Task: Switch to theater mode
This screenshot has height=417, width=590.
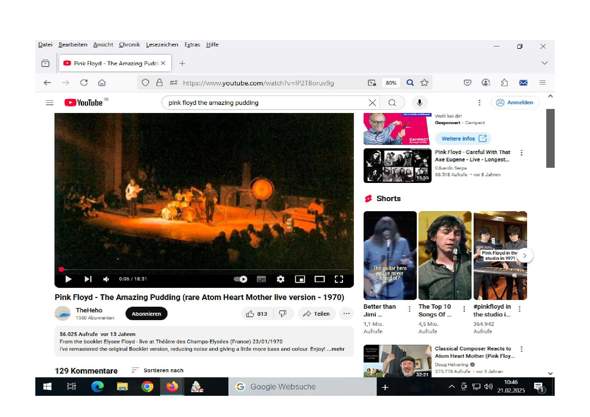Action: point(319,279)
